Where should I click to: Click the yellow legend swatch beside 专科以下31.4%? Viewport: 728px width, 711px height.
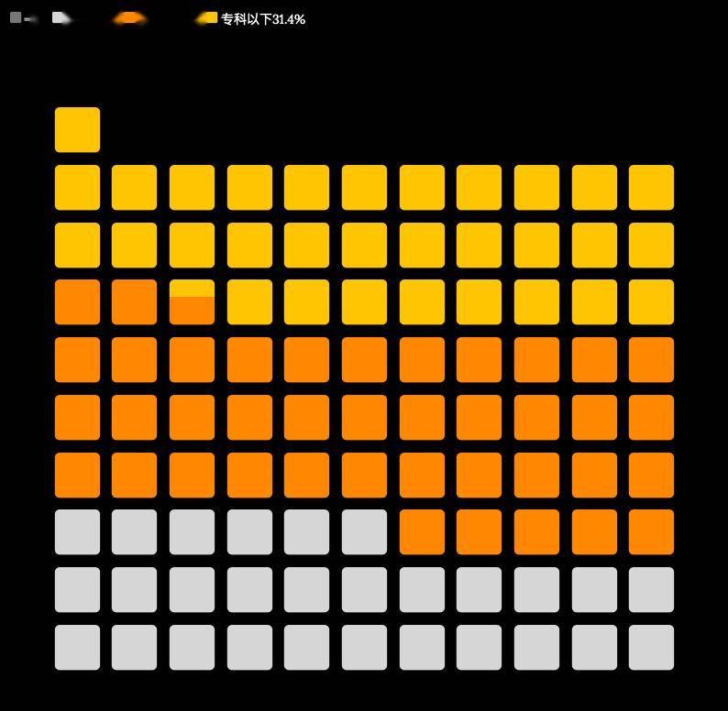(x=207, y=18)
